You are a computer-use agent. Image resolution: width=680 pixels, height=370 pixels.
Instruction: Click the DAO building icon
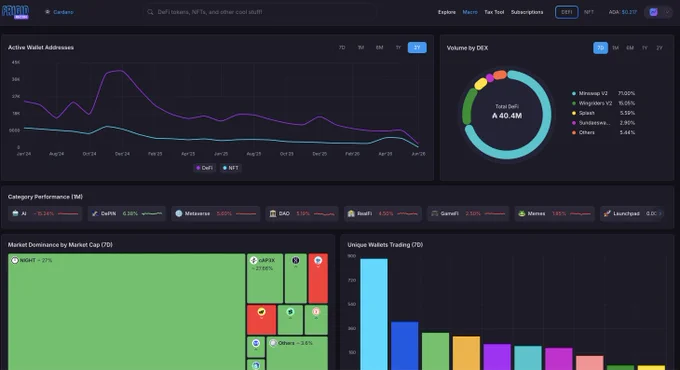[x=273, y=213]
